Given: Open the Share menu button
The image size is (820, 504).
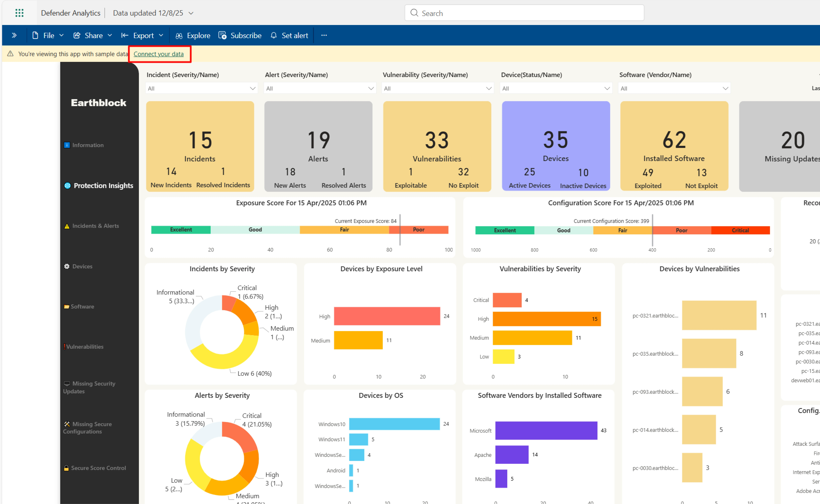Looking at the screenshot, I should 93,35.
